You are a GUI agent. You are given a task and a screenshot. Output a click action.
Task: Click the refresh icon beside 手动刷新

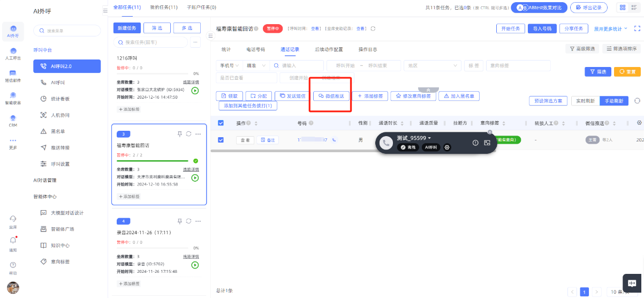(637, 101)
